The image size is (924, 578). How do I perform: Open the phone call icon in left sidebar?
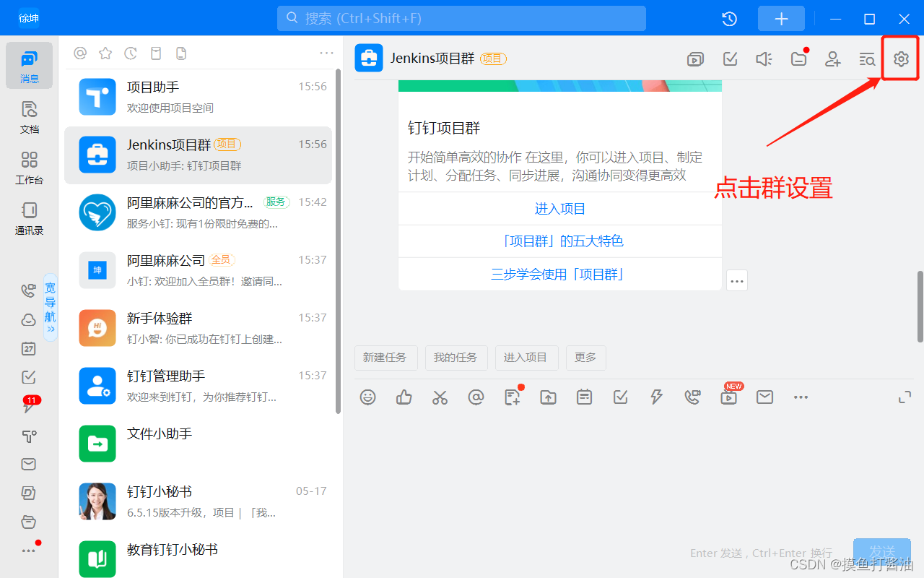(x=28, y=290)
